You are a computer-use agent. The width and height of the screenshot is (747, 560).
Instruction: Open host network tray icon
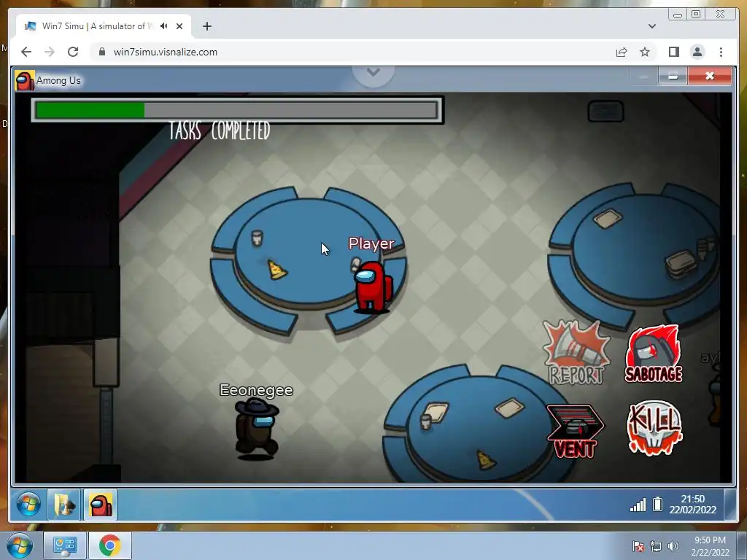(656, 546)
